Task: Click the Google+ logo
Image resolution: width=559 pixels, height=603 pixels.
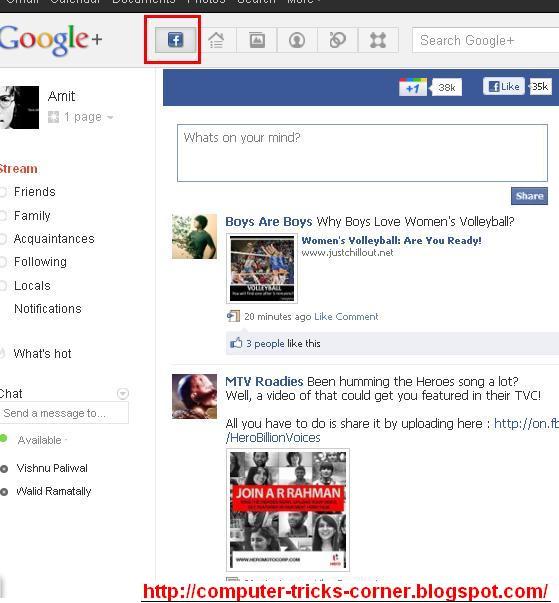Action: [x=51, y=40]
